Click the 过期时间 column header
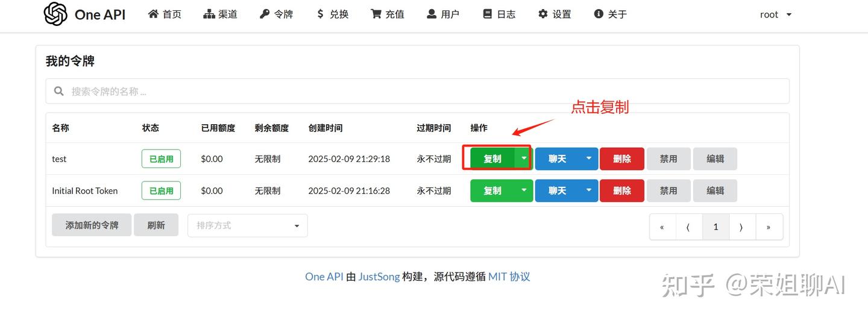 pos(434,128)
